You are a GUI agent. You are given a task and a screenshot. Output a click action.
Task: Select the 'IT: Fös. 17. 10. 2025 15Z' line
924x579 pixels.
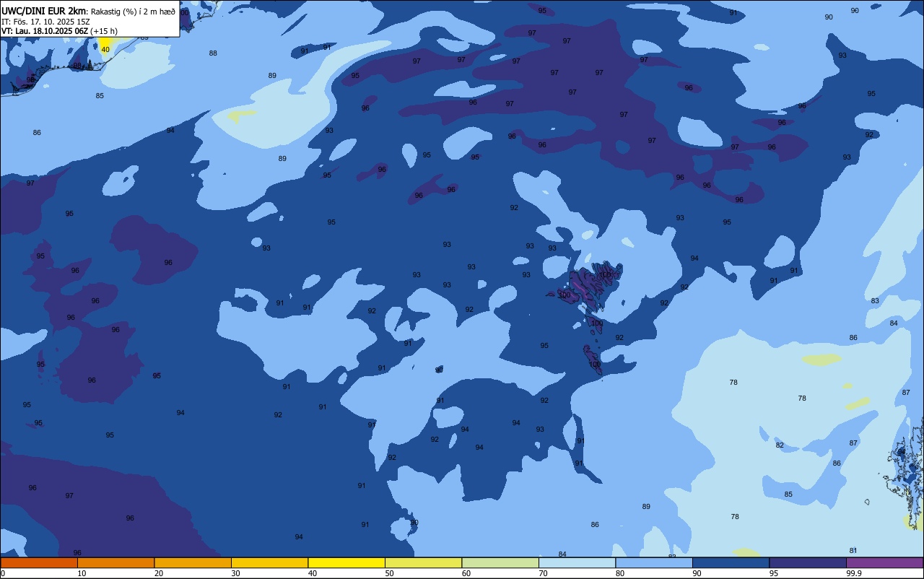pos(45,22)
